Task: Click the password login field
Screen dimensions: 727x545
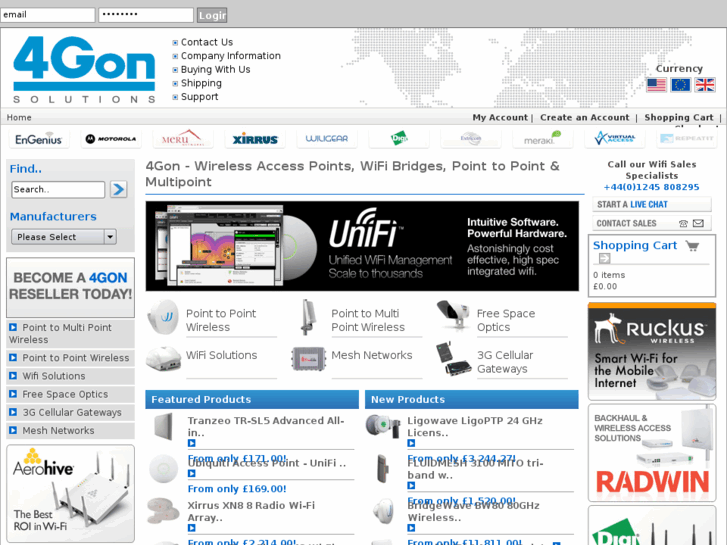Action: pos(146,15)
